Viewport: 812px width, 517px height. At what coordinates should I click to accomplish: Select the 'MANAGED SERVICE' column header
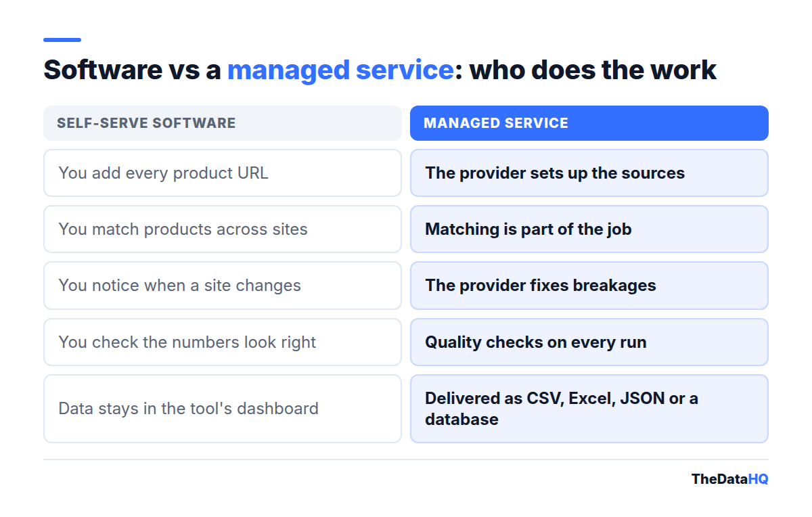tap(589, 123)
